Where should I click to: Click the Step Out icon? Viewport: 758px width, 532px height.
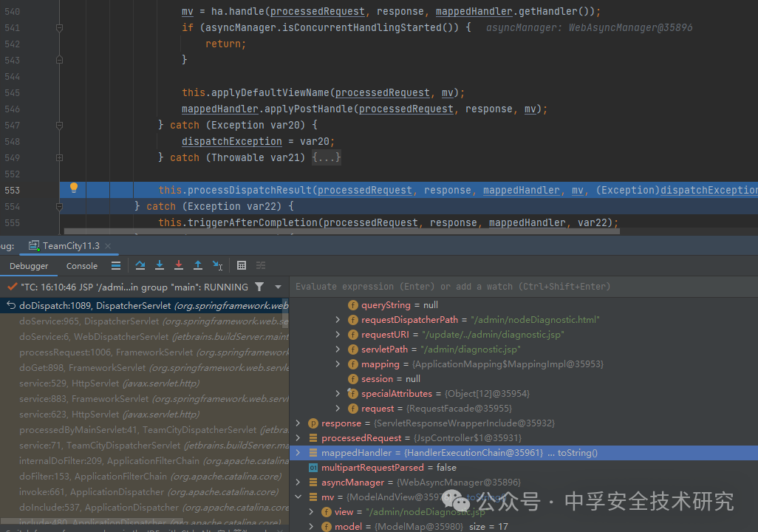(x=198, y=265)
